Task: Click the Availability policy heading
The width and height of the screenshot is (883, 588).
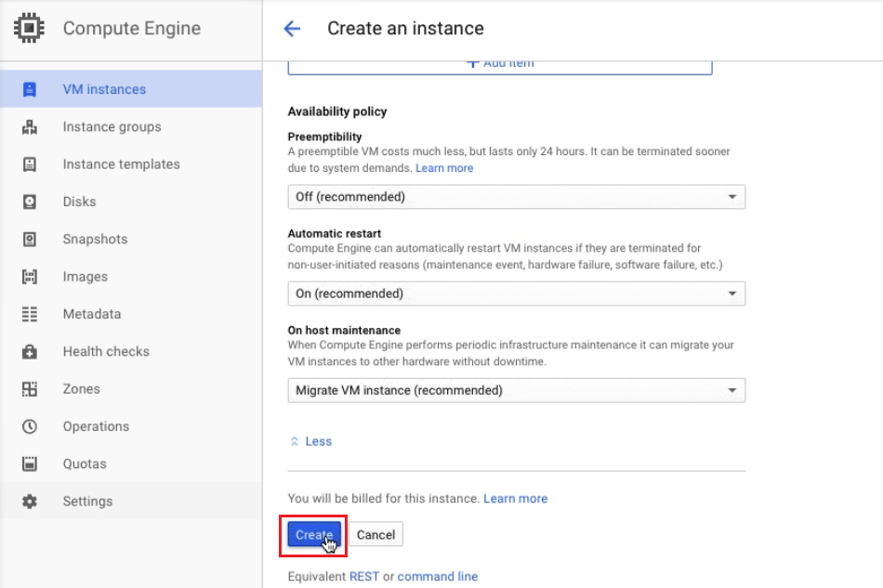Action: pyautogui.click(x=337, y=111)
